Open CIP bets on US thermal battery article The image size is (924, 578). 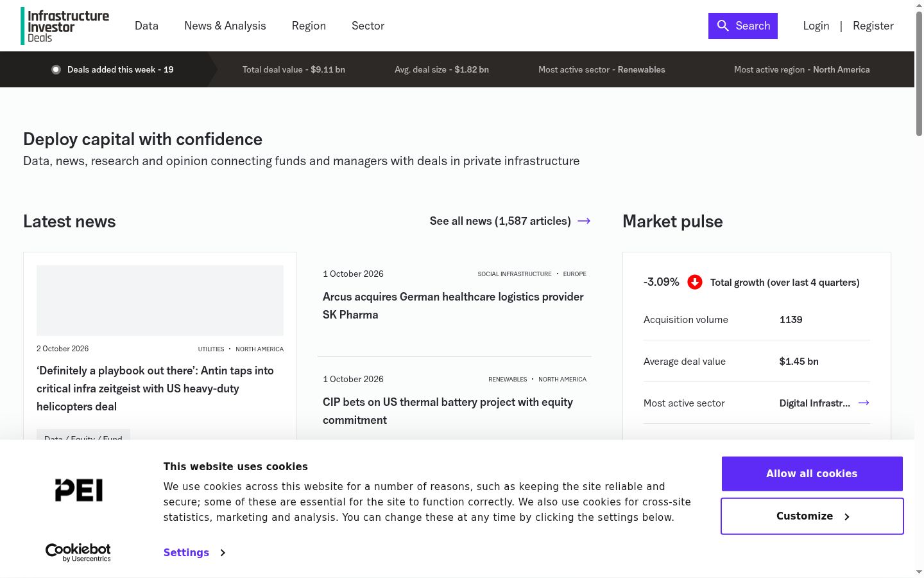pos(448,411)
